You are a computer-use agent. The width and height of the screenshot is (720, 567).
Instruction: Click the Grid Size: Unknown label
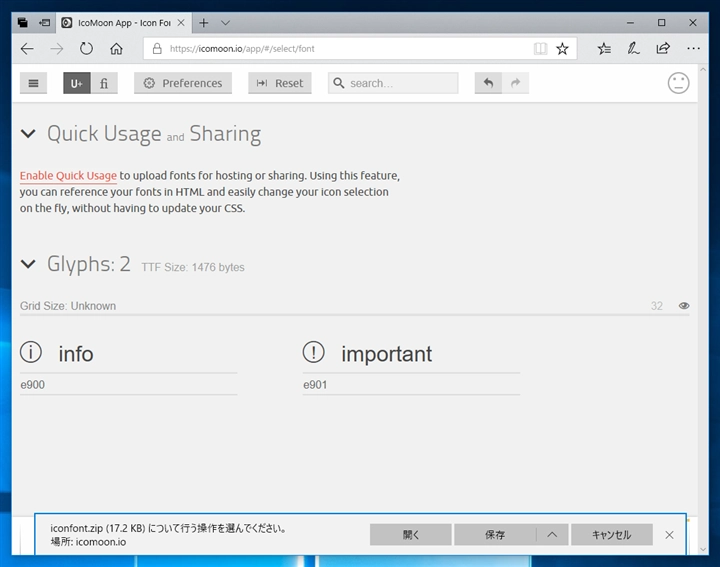click(68, 306)
